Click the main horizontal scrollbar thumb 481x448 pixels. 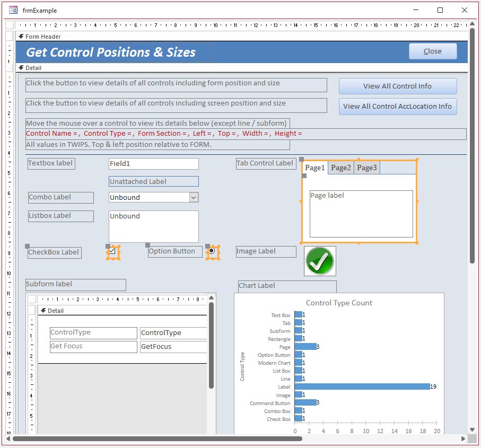pyautogui.click(x=157, y=439)
